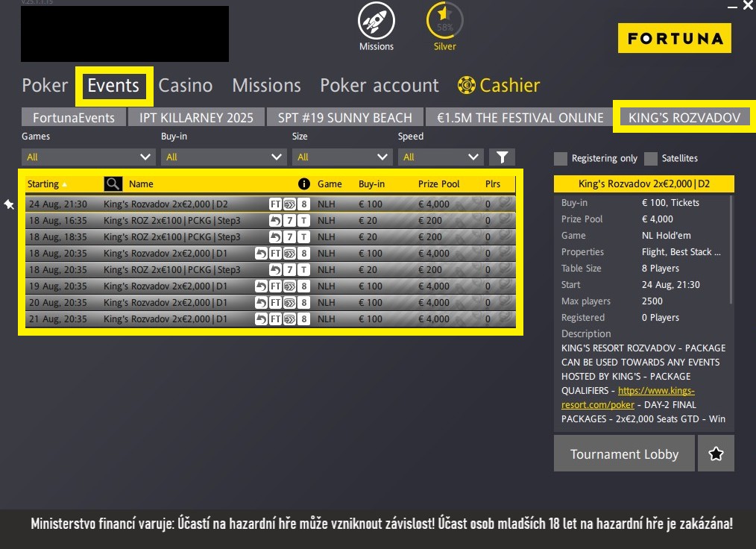Screen dimensions: 756x549
Task: Switch to the Casino tab
Action: 185,86
